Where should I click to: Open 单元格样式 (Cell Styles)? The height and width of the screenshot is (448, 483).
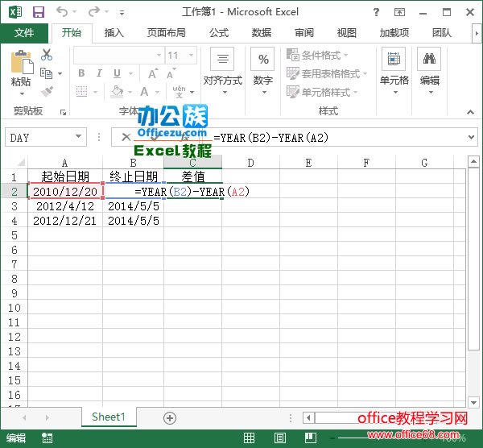click(x=322, y=92)
